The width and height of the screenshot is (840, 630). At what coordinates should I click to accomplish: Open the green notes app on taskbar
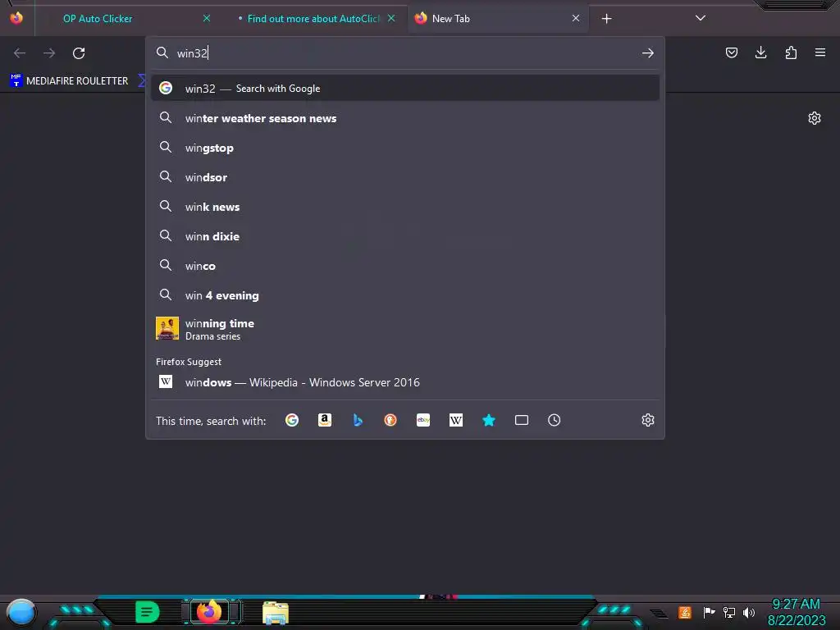[148, 612]
